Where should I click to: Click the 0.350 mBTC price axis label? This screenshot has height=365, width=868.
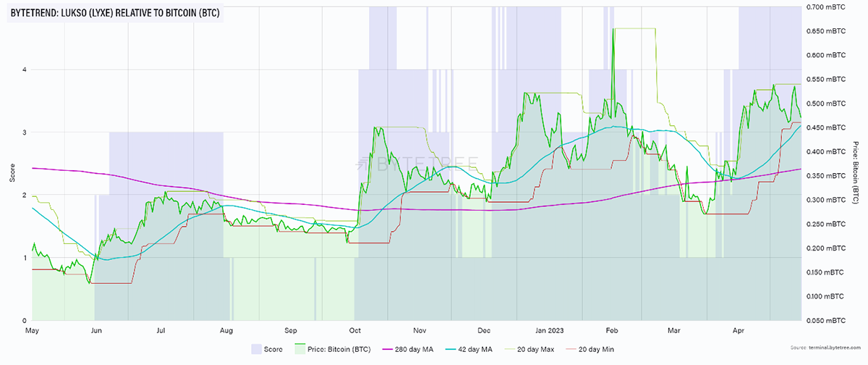(825, 176)
